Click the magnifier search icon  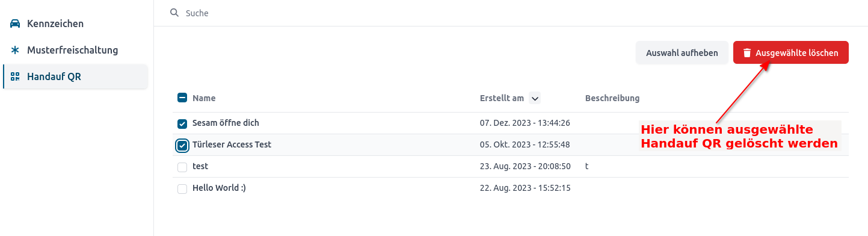click(174, 12)
